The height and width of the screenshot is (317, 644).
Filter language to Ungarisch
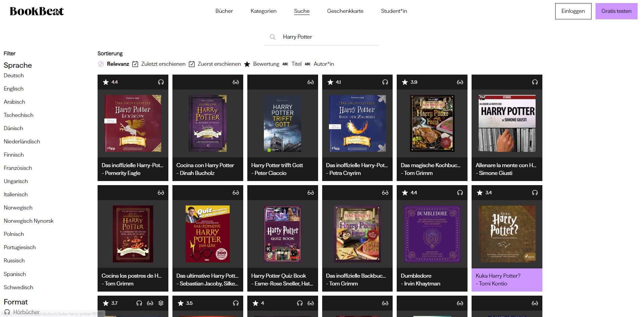click(x=16, y=181)
